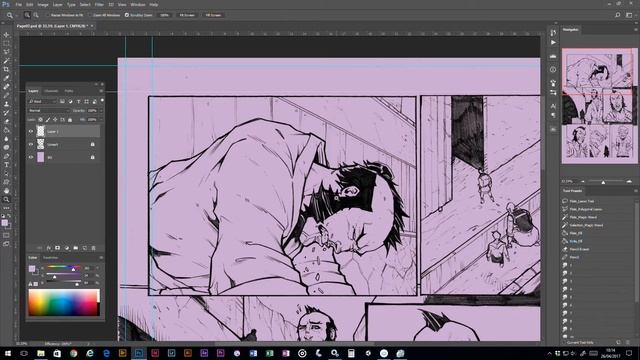Select the Eraser tool in toolbox

coord(6,121)
